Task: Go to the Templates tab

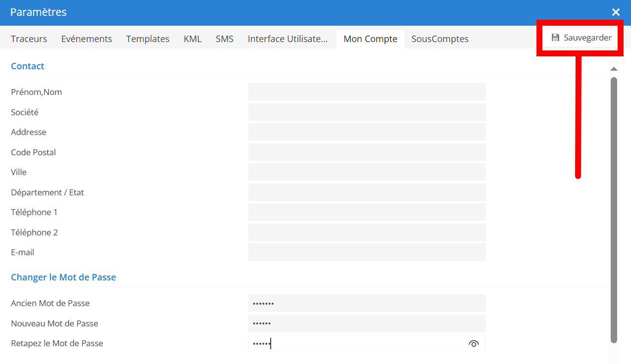Action: 147,39
